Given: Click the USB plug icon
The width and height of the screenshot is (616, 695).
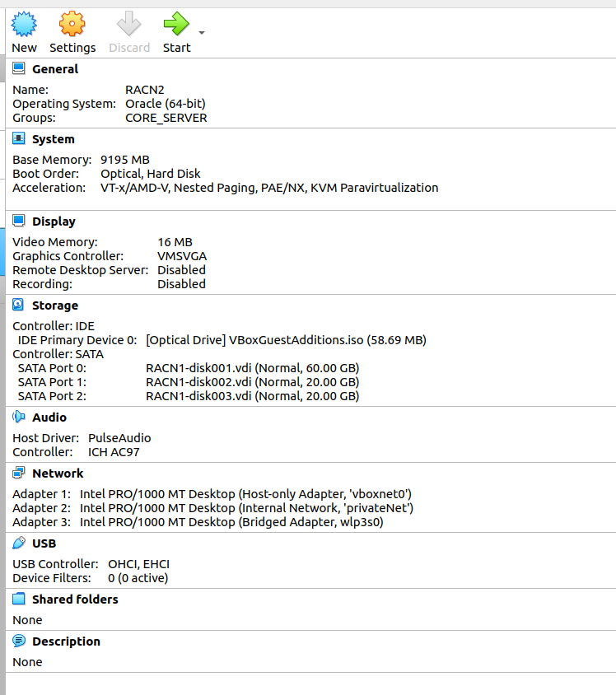Looking at the screenshot, I should pyautogui.click(x=19, y=543).
